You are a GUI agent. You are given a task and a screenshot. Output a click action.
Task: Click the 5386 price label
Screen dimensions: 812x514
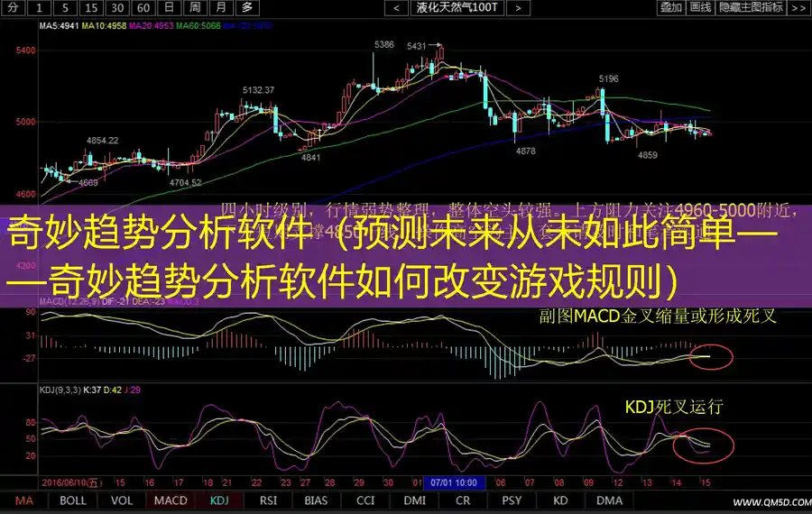[x=384, y=44]
